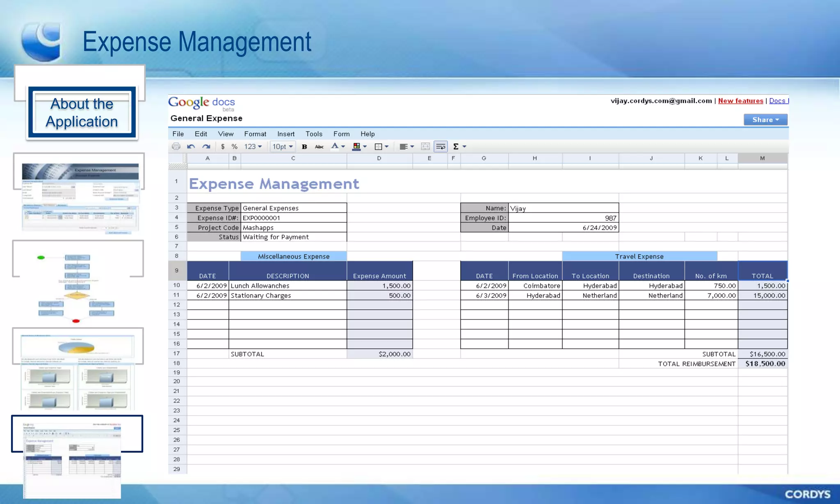Viewport: 840px width, 504px height.
Task: Click the Vijay name cell
Action: 564,208
